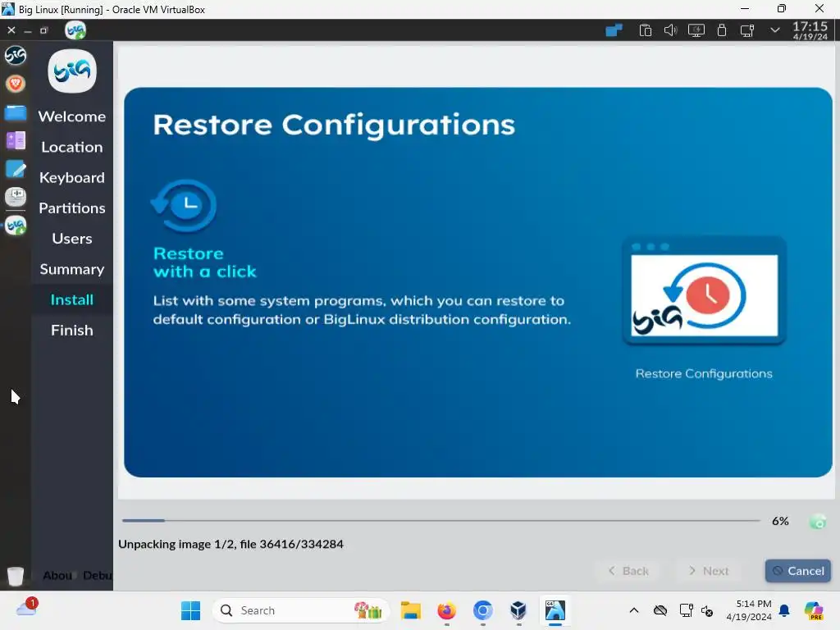Click the About button in sidebar
Viewport: 840px width, 630px height.
(57, 575)
